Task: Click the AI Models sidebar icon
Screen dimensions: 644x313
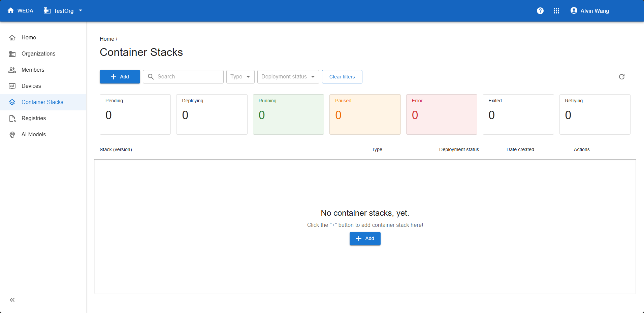Action: coord(12,134)
